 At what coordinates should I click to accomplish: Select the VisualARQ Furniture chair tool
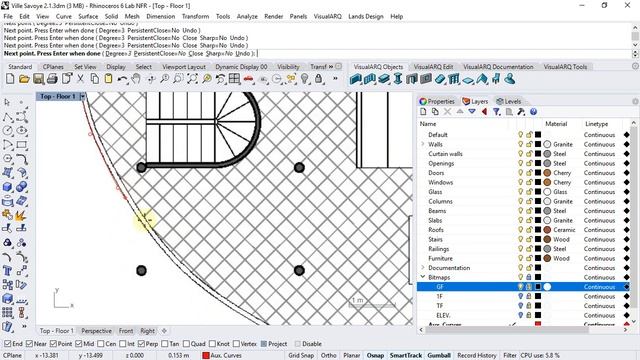tap(496, 79)
